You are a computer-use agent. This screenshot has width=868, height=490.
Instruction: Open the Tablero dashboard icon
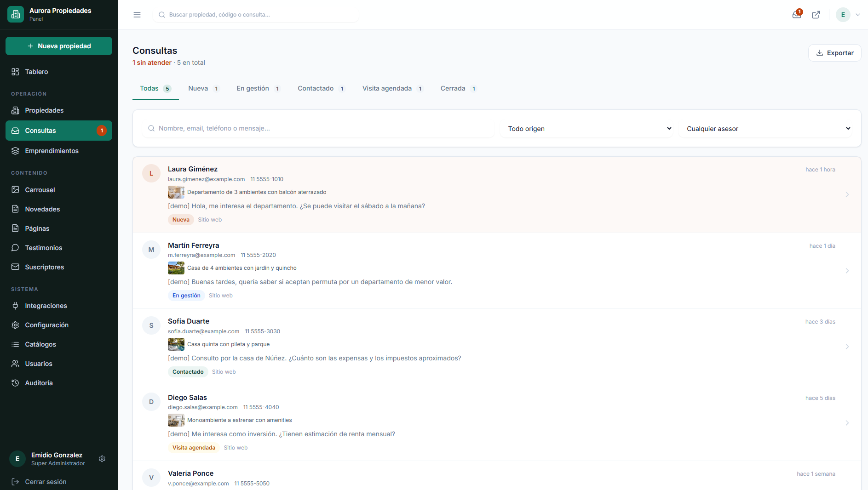coord(15,72)
